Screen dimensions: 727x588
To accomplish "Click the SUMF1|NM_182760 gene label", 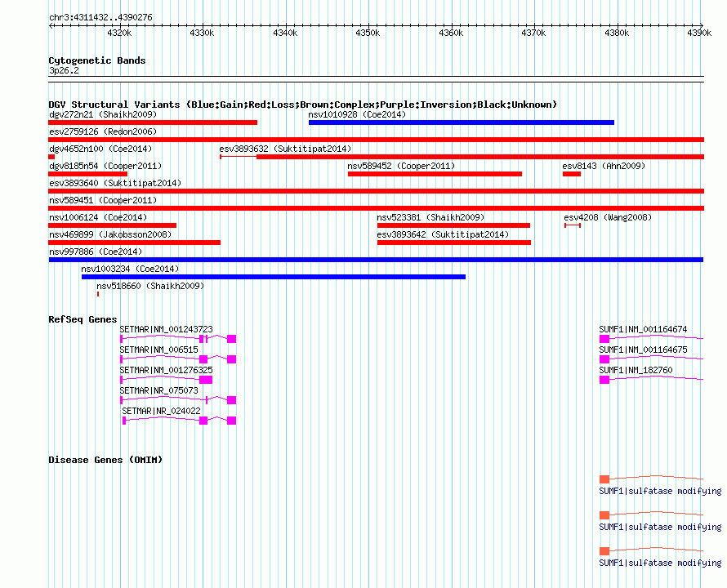I will click(x=636, y=370).
